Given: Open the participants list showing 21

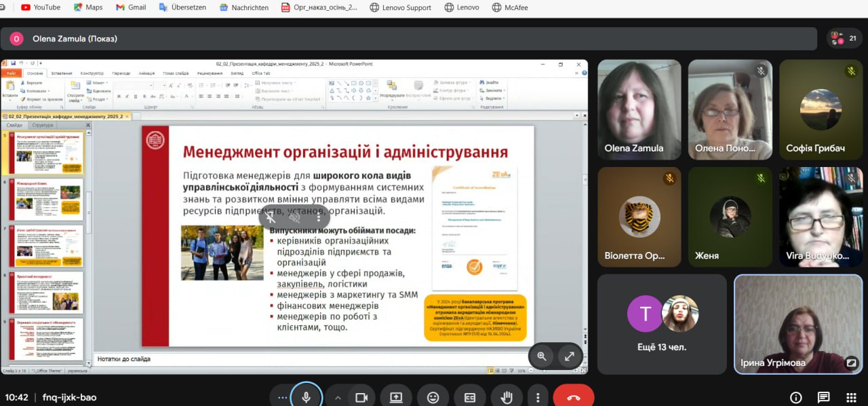Looking at the screenshot, I should click(844, 39).
